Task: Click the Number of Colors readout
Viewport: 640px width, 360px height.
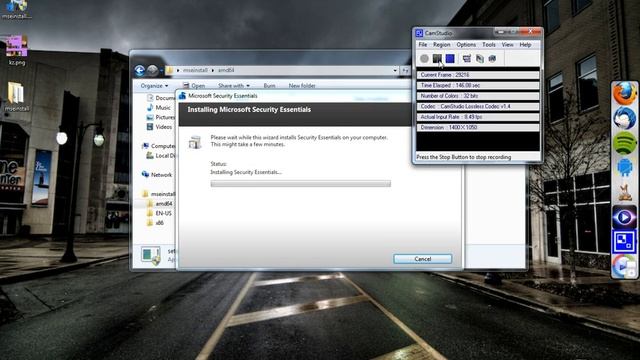Action: (x=478, y=96)
